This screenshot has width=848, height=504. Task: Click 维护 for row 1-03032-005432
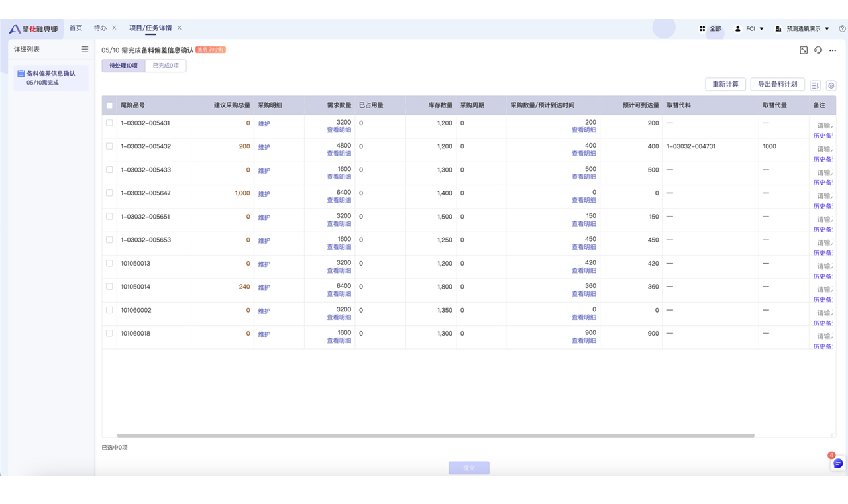[264, 147]
